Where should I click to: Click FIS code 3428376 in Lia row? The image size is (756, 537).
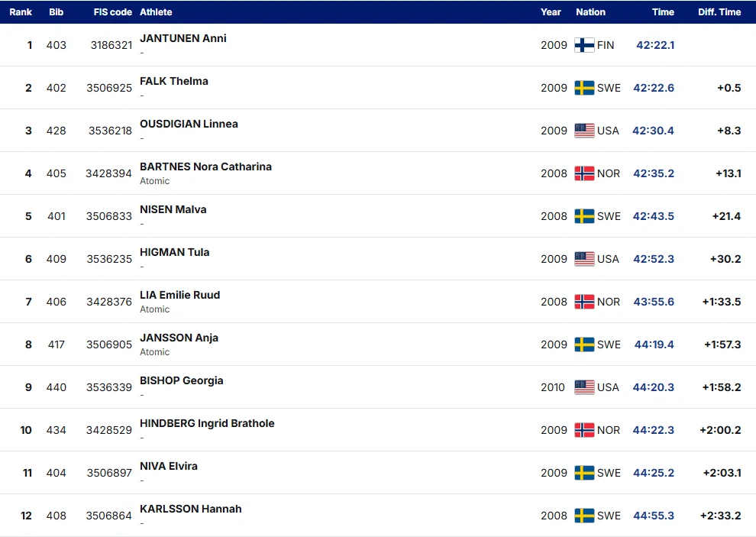point(109,302)
